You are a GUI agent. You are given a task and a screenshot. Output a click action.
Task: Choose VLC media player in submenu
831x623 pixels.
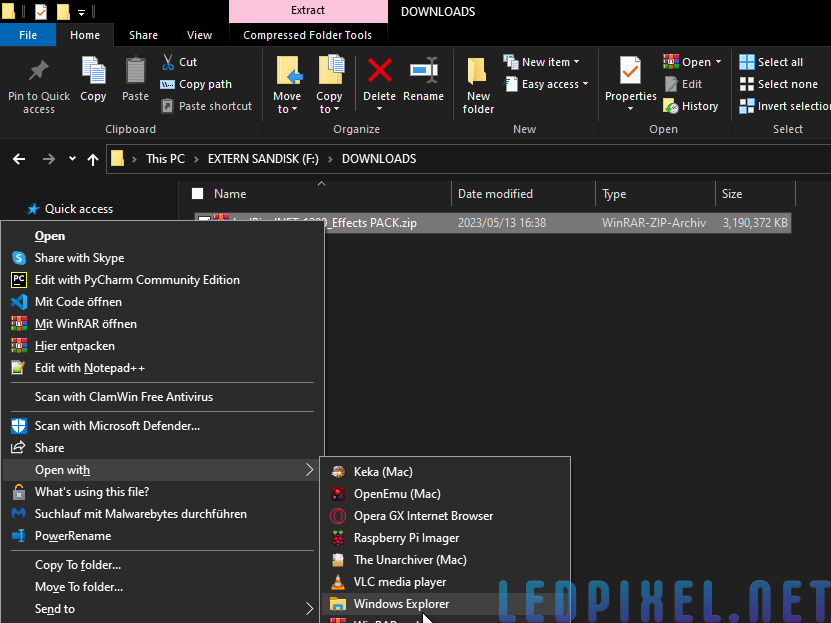(400, 582)
